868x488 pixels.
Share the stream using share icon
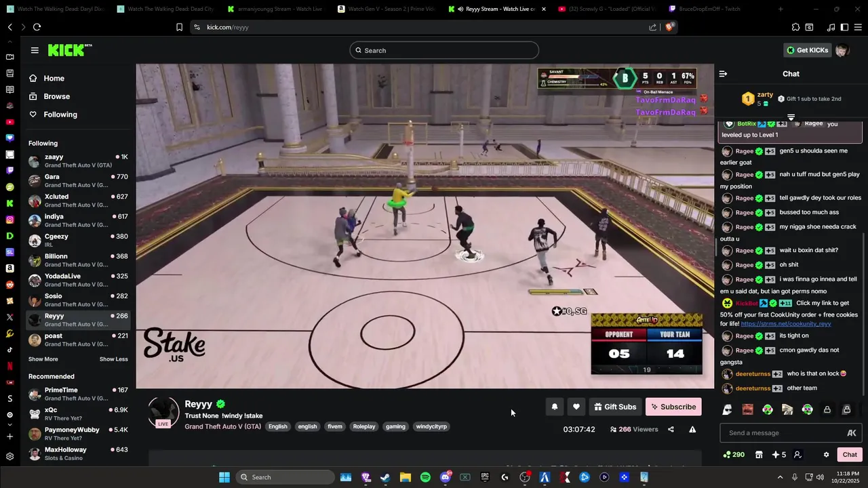coord(671,429)
